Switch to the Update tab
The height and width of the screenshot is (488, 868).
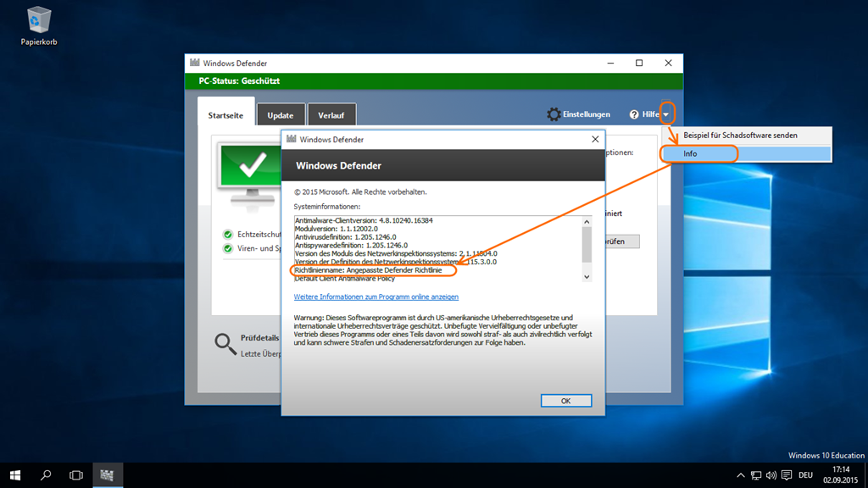tap(281, 115)
